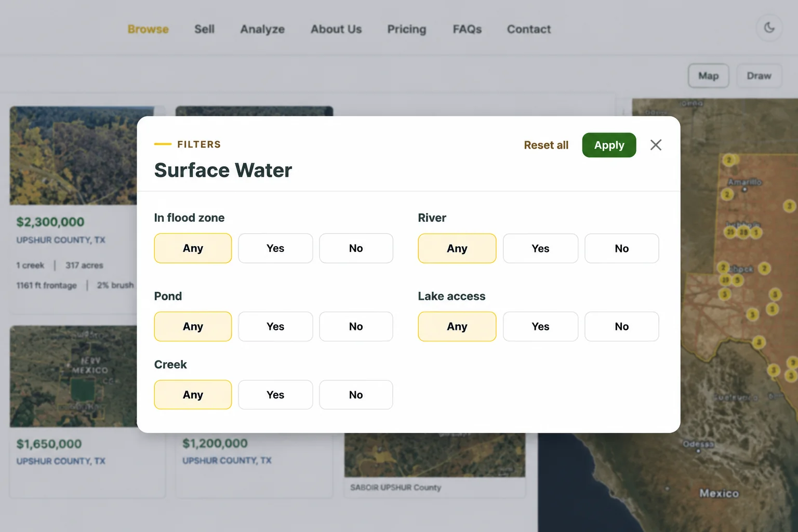Click the Amarillo label on the map

pyautogui.click(x=744, y=182)
